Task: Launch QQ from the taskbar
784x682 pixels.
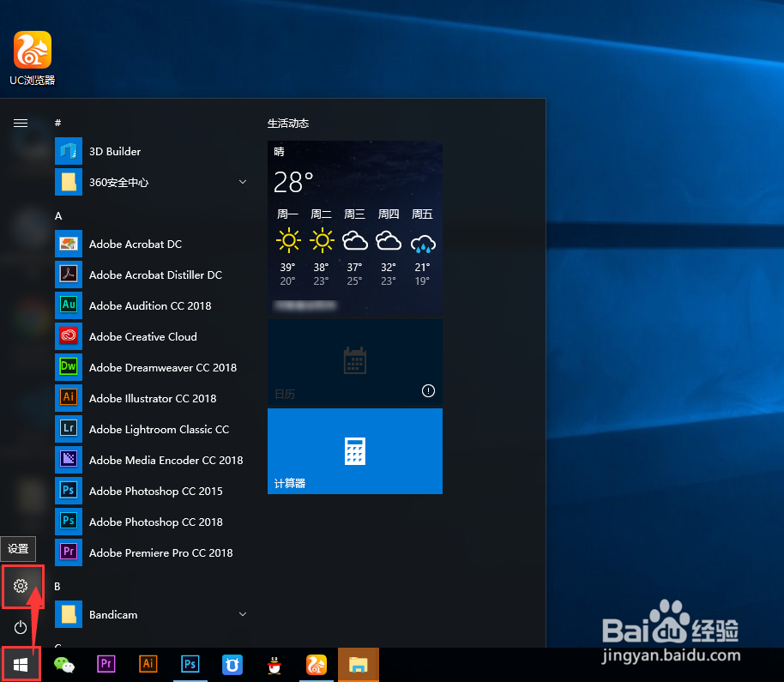Action: click(274, 664)
